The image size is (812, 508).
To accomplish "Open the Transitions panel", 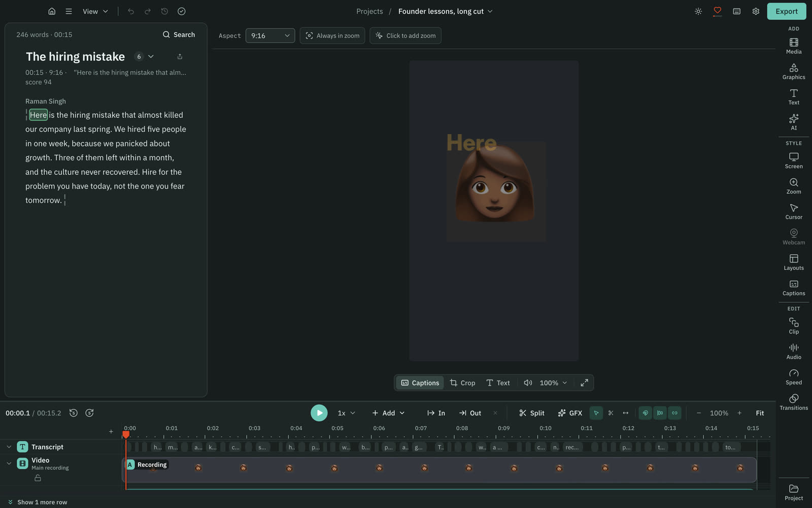I will click(x=794, y=402).
